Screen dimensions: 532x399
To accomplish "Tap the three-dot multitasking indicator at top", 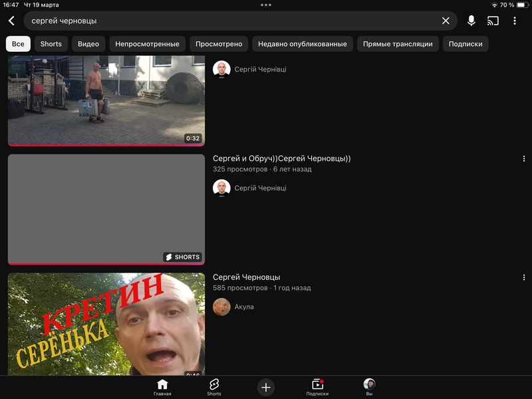I will [x=265, y=5].
